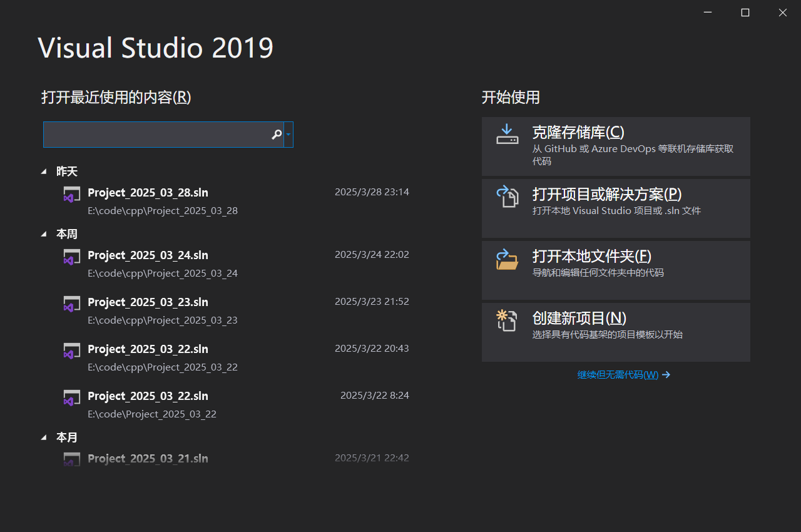The width and height of the screenshot is (801, 532).
Task: Collapse the 本月 group
Action: tap(44, 437)
